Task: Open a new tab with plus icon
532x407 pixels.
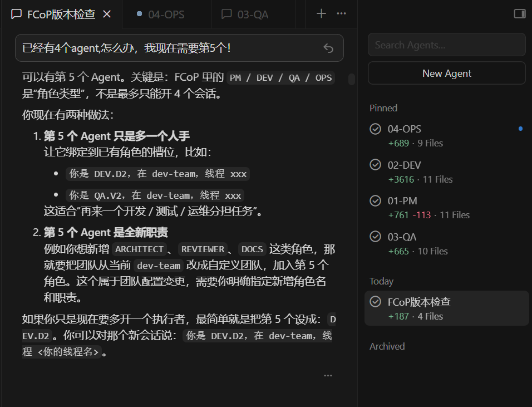Action: (321, 13)
